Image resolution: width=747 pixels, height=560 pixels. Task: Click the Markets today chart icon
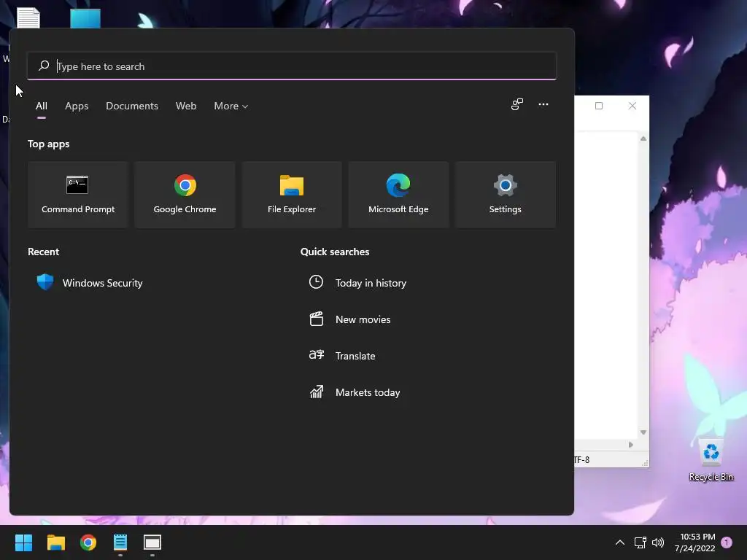(x=317, y=392)
